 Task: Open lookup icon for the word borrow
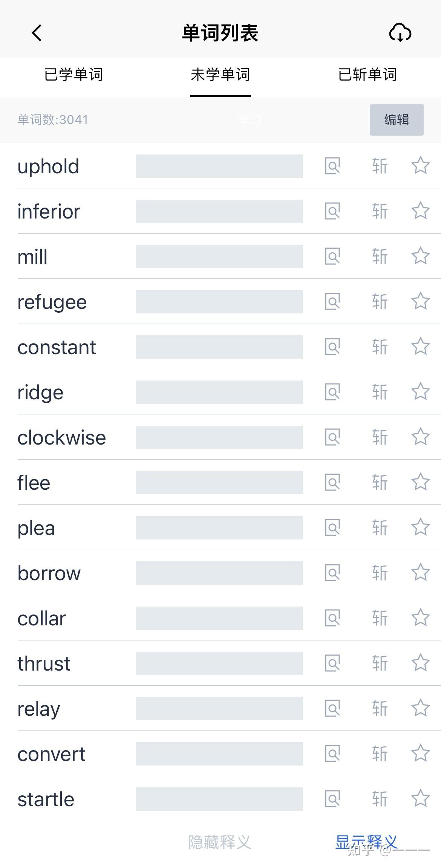[x=332, y=573]
